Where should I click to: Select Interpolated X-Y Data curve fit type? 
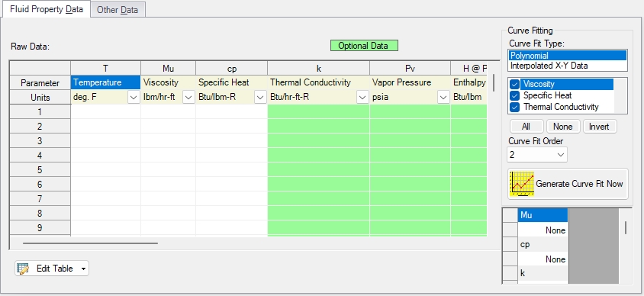point(568,66)
